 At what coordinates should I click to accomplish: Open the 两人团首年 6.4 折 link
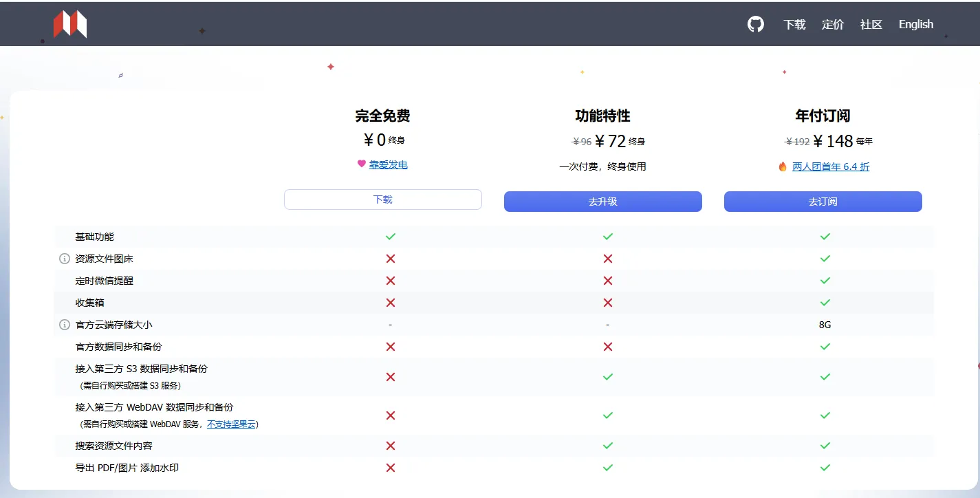(831, 166)
